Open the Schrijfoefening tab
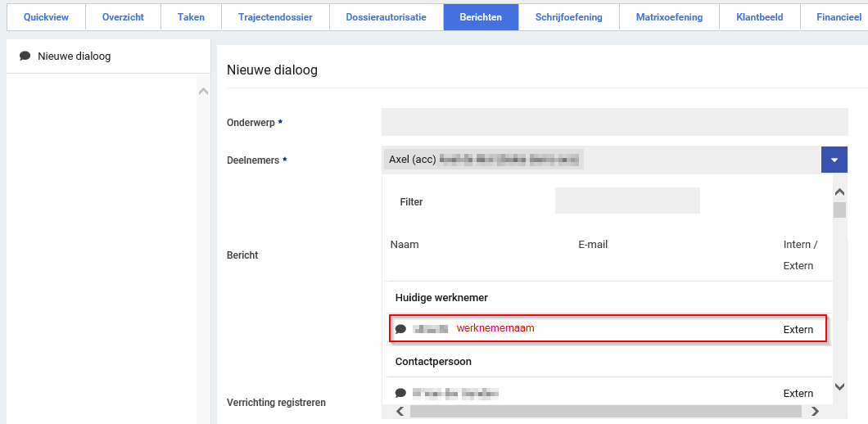The image size is (868, 424). click(x=568, y=17)
